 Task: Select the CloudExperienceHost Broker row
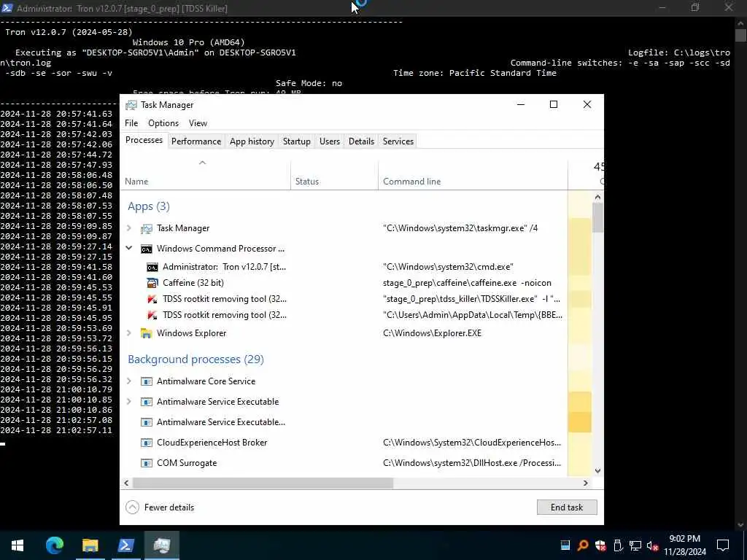pos(344,443)
